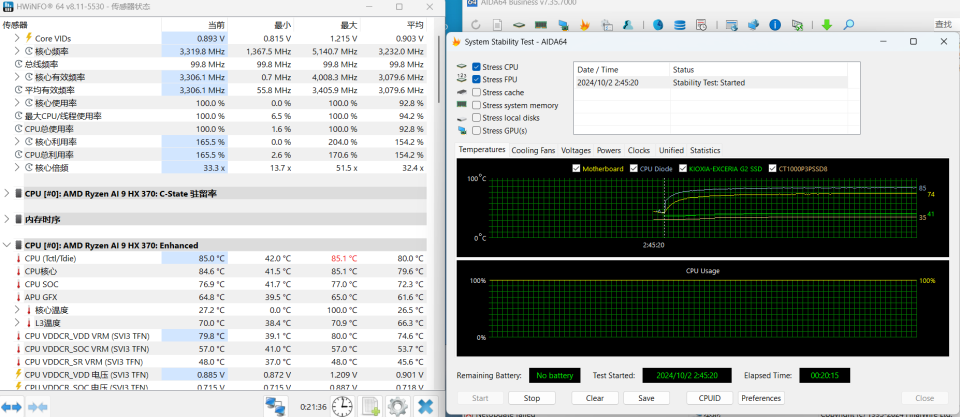
Task: Click the magnifier search icon in AIDA64 toolbar
Action: coord(849,25)
